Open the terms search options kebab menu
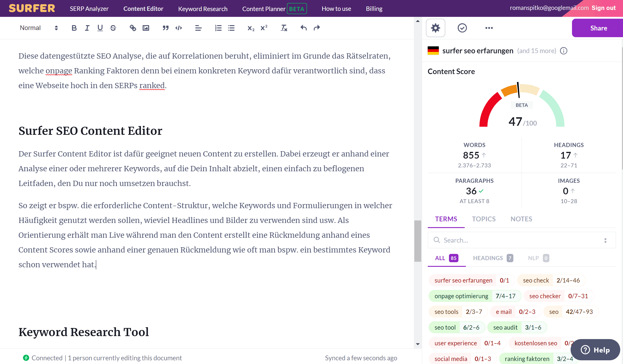The width and height of the screenshot is (623, 364). (605, 240)
